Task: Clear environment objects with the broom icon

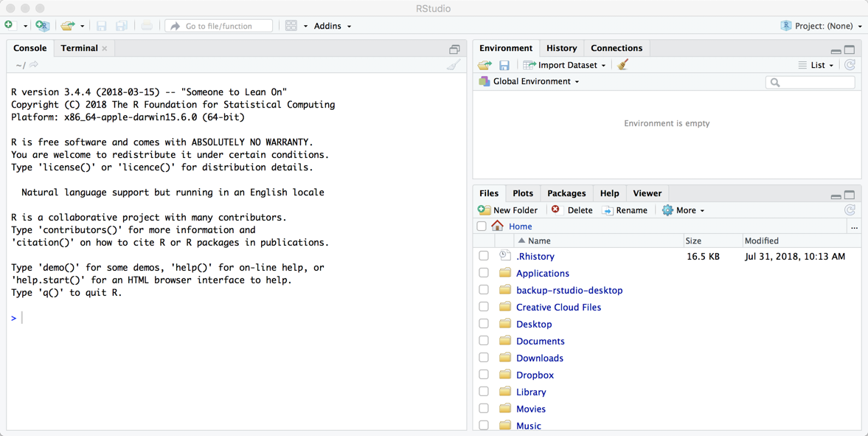Action: coord(623,65)
